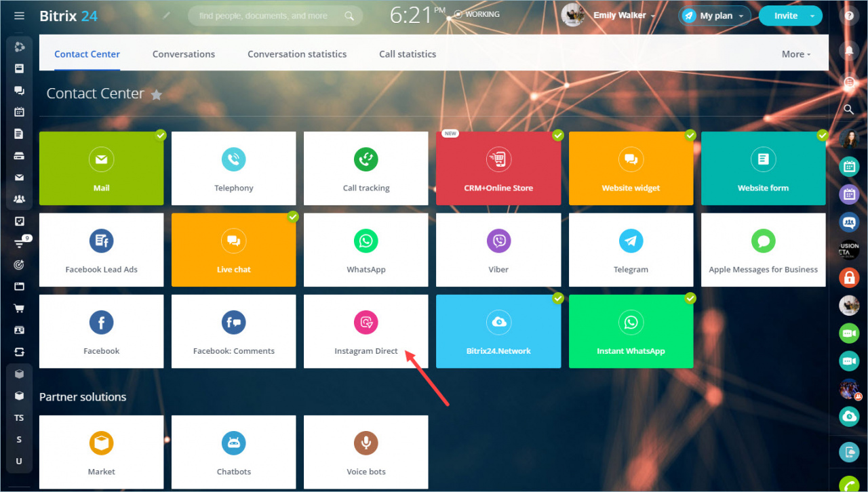
Task: Open tasks checkmark icon in left sidebar
Action: (x=19, y=221)
